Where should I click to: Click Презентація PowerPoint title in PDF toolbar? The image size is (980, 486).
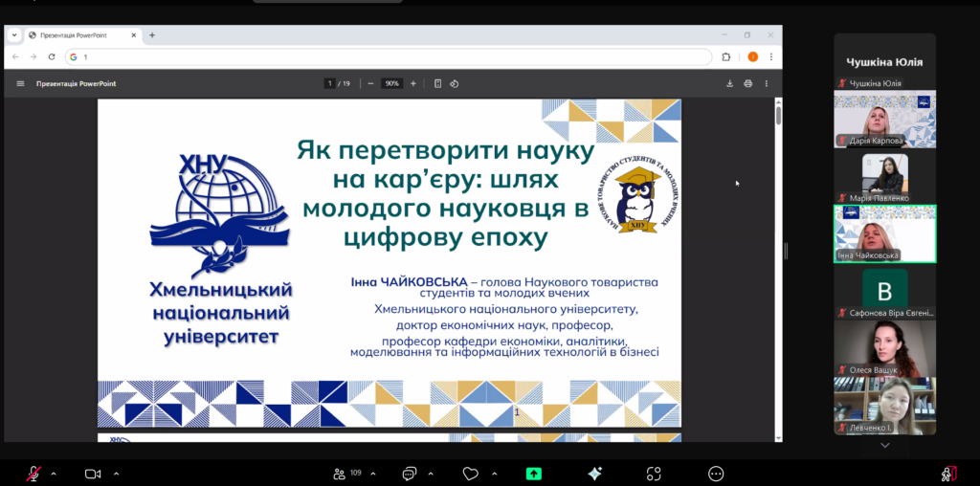click(77, 83)
